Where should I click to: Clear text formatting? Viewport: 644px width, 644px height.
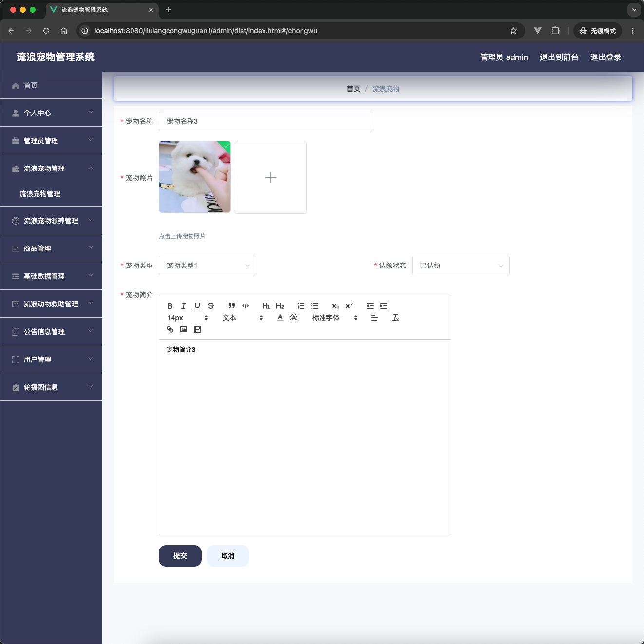[x=396, y=318]
